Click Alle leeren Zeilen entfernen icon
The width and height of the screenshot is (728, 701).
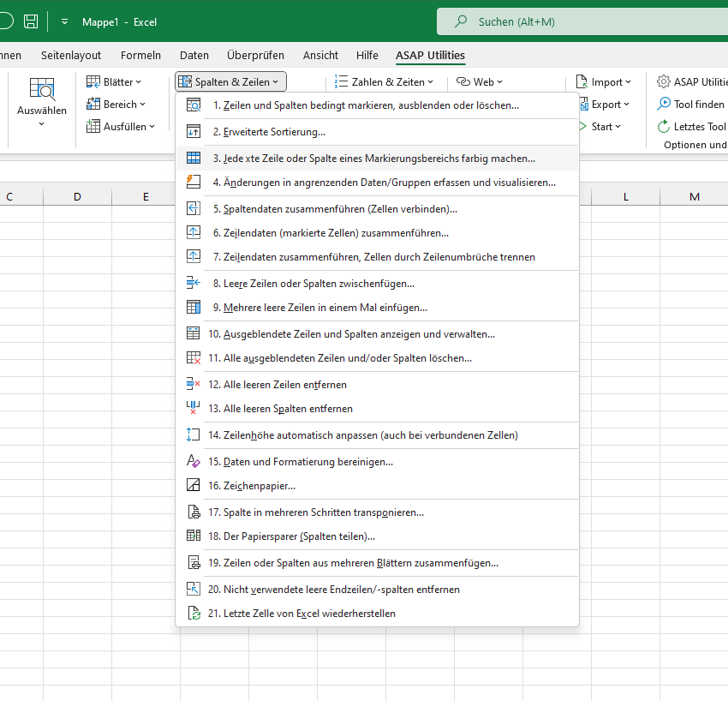point(194,384)
